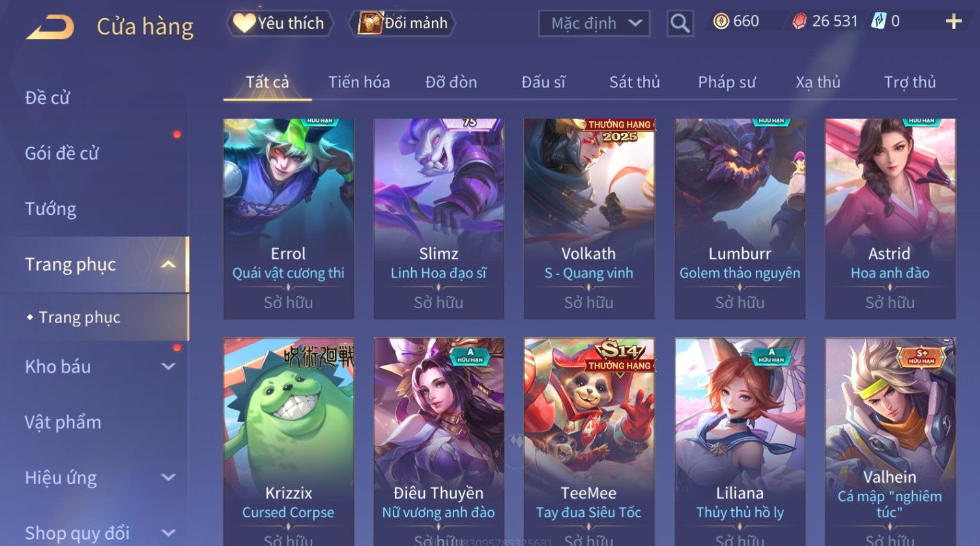980x546 pixels.
Task: Open Yêu thích heart favorites
Action: click(x=280, y=23)
